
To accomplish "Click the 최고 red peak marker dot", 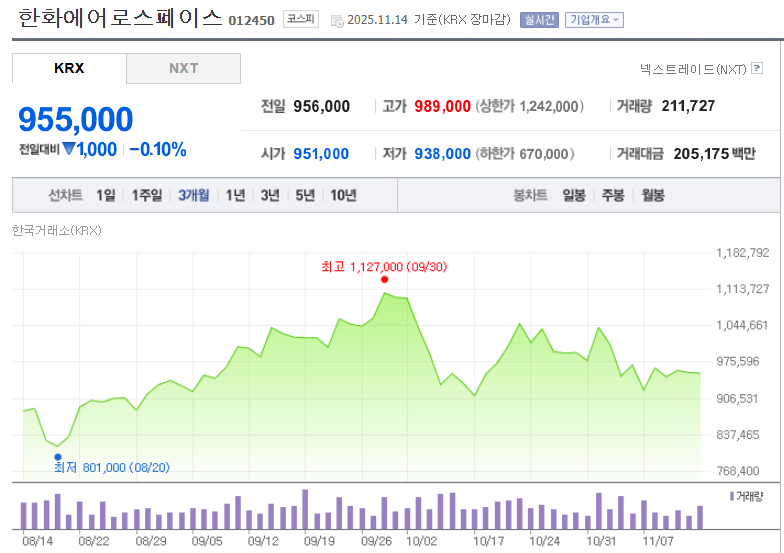I will pos(384,280).
